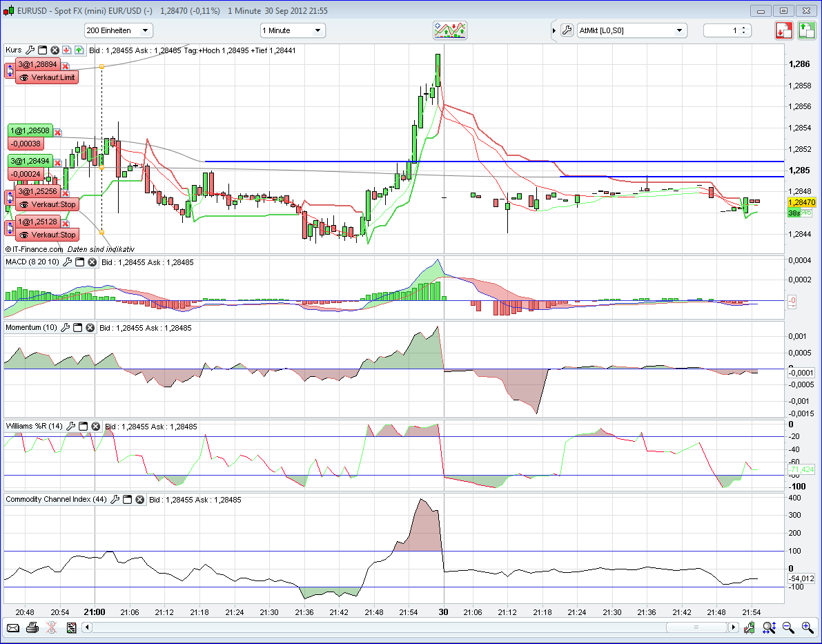Click the large green Buy order button

tap(806, 30)
